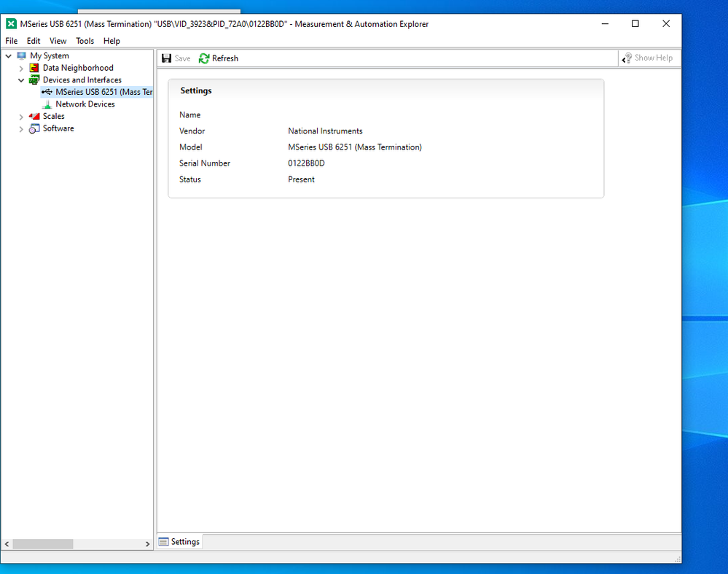Viewport: 728px width, 574px height.
Task: Select Devices and Interfaces in the tree
Action: 82,80
